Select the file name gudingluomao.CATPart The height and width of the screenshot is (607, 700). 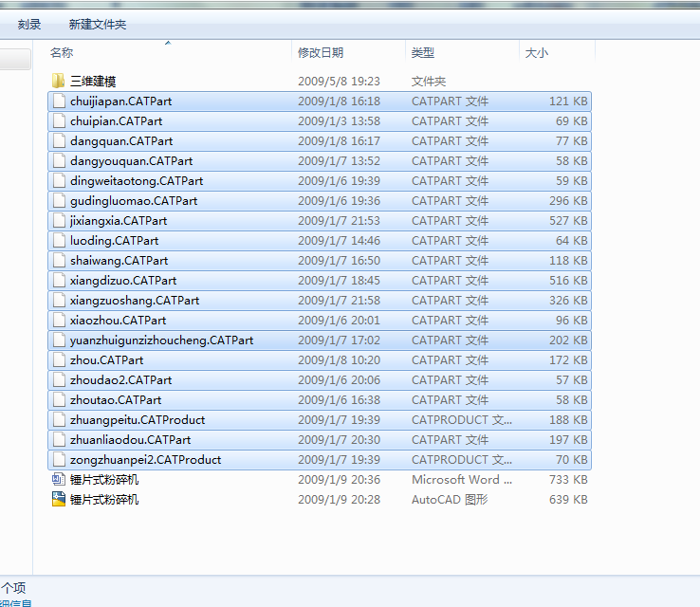coord(134,201)
